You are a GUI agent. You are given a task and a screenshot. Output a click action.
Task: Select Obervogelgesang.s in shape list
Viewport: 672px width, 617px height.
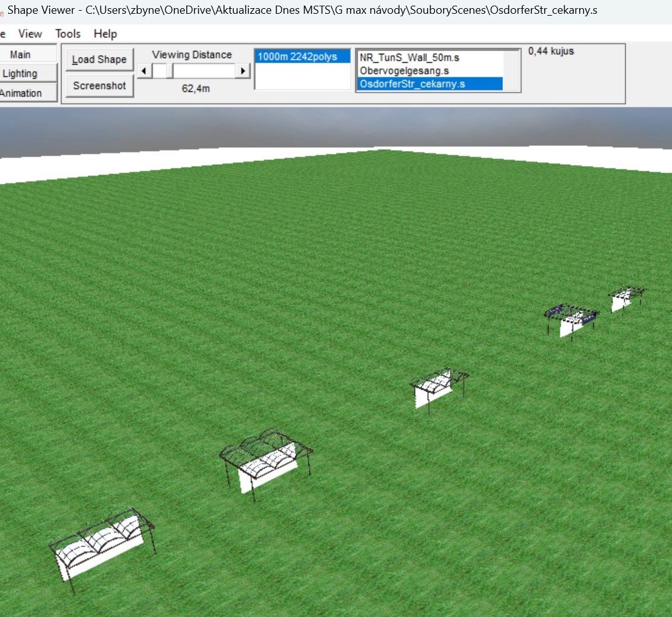(x=429, y=71)
